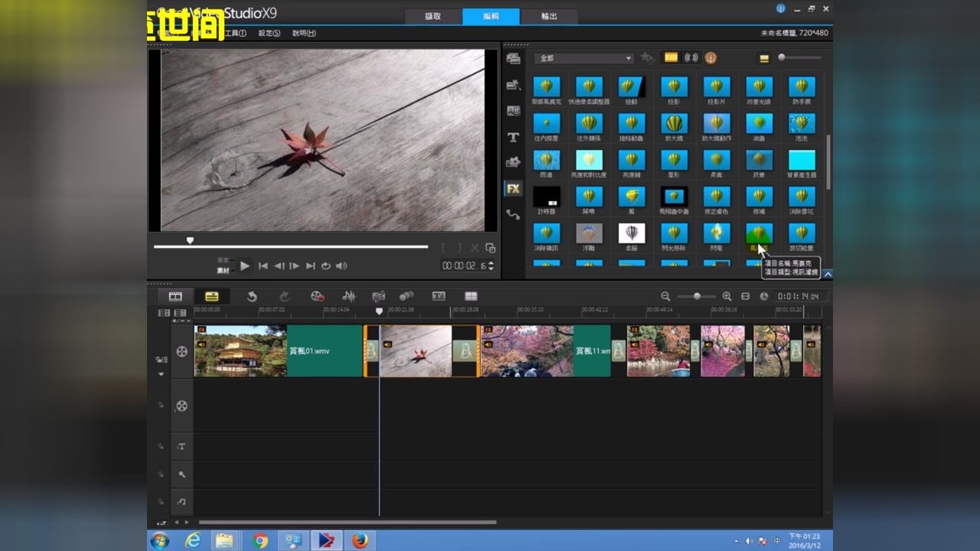Open the Transitions (AB) library icon
This screenshot has height=551, width=980.
click(513, 111)
